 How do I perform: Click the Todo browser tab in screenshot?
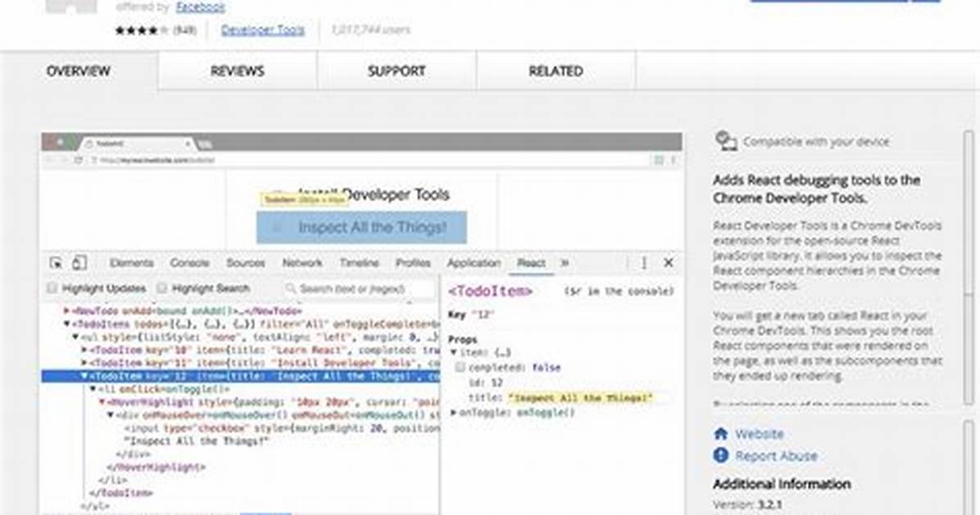pyautogui.click(x=138, y=144)
